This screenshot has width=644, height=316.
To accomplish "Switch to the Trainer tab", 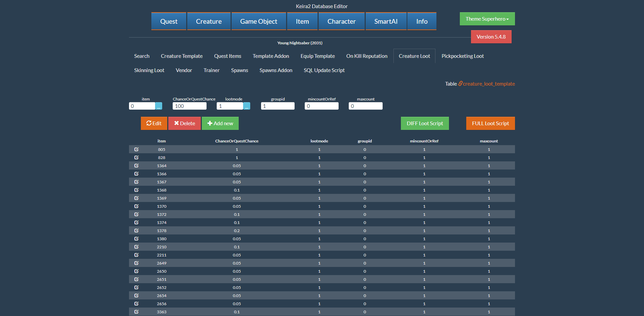I will click(x=212, y=70).
